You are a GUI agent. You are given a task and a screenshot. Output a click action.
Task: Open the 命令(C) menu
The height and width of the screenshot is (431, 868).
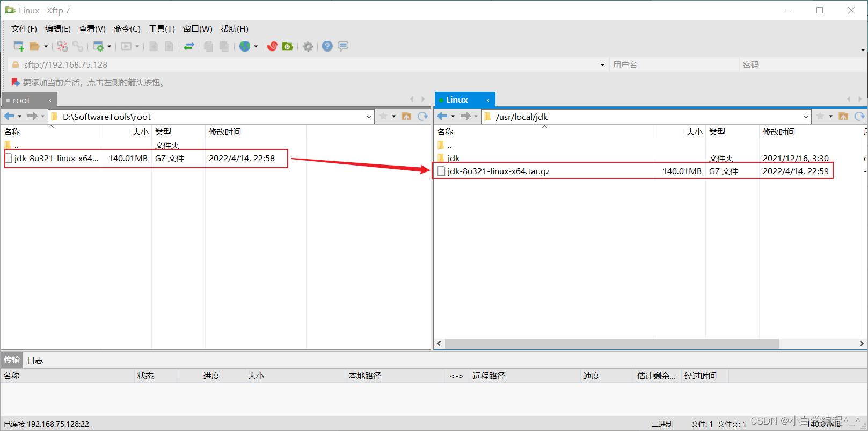(127, 29)
